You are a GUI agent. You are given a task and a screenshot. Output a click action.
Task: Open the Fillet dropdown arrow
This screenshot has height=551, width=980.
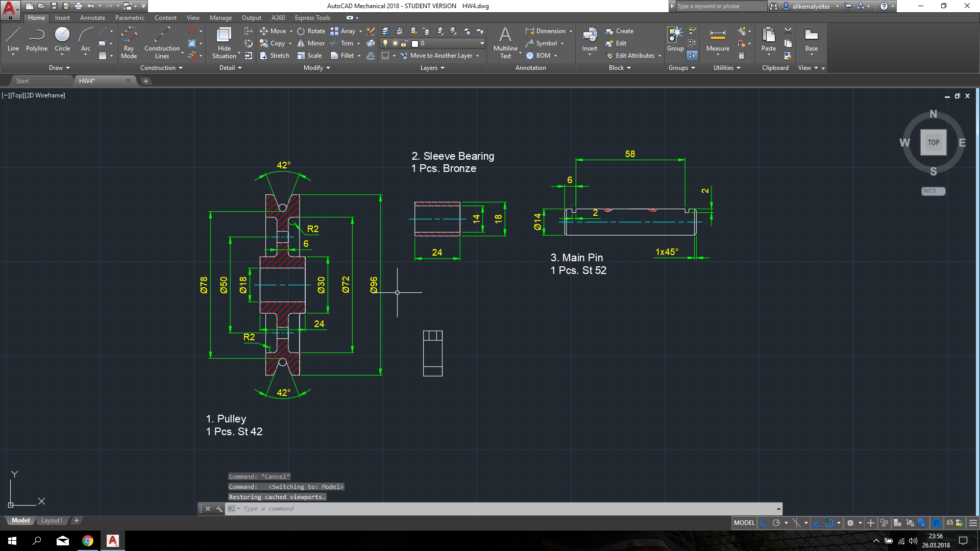(x=359, y=56)
